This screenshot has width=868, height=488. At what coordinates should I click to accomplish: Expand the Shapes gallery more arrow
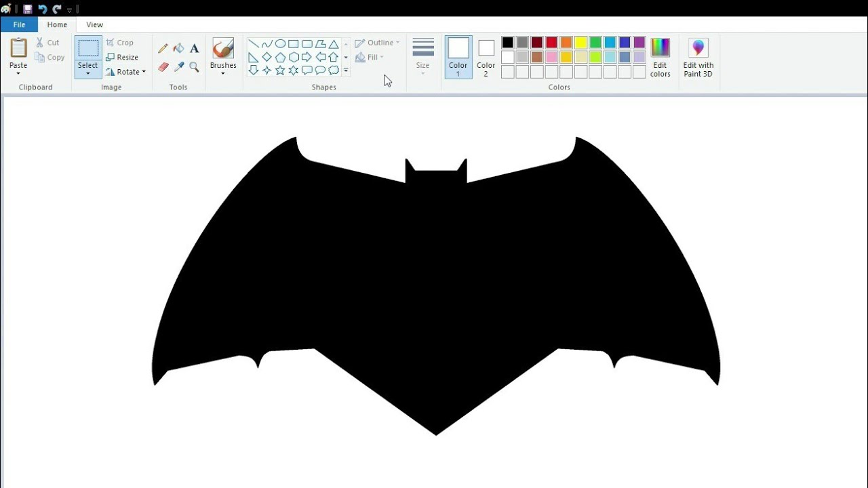[x=346, y=70]
